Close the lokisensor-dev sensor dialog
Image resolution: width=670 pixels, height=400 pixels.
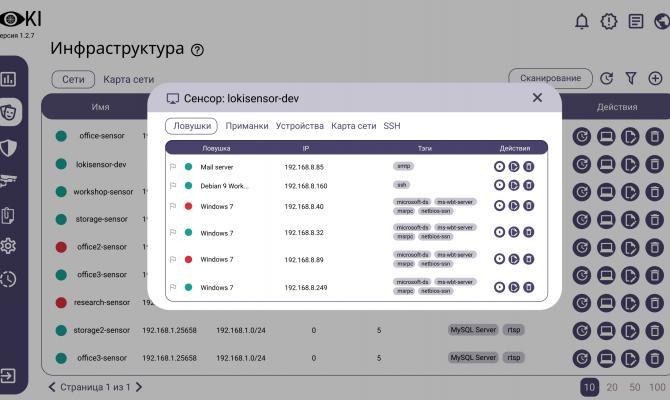tap(537, 98)
